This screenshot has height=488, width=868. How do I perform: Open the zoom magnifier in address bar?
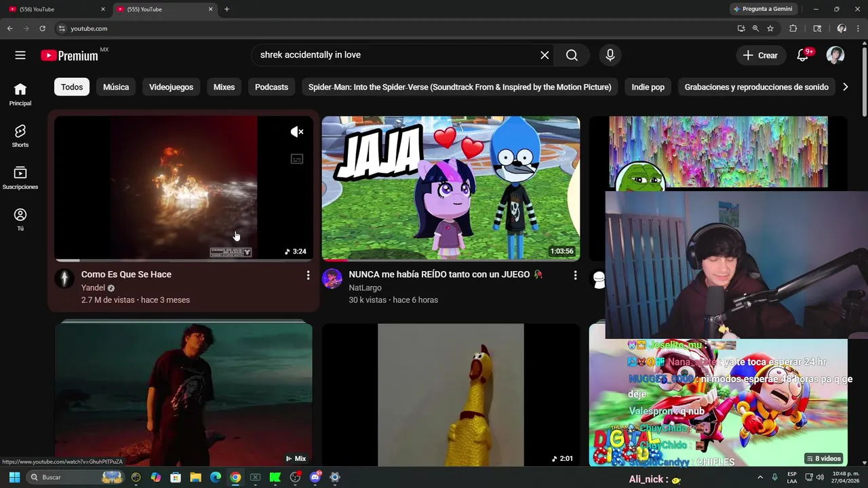(755, 28)
